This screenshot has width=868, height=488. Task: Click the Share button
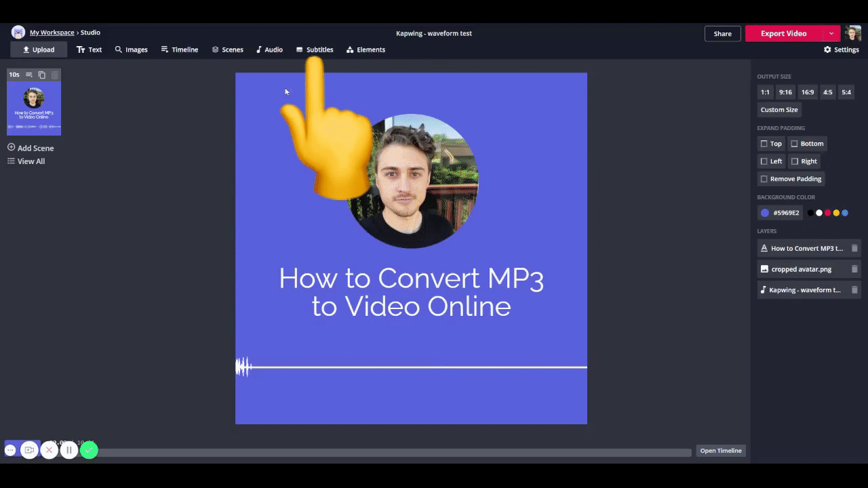[722, 33]
